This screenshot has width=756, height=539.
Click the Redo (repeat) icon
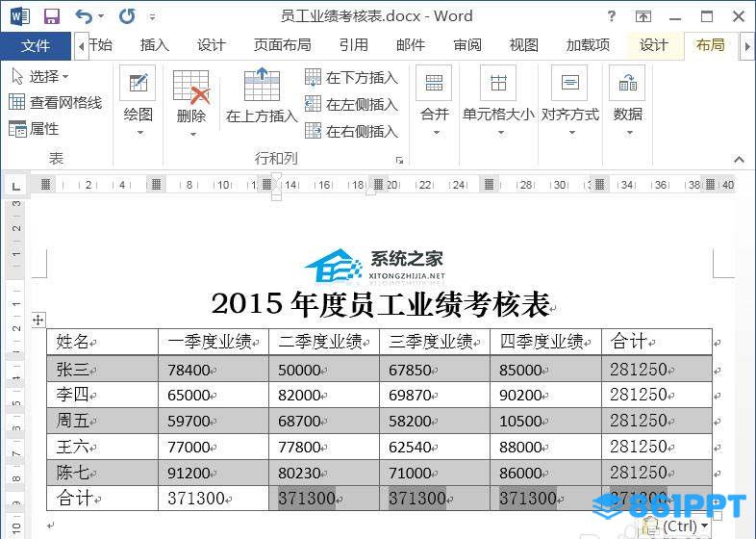pos(127,17)
